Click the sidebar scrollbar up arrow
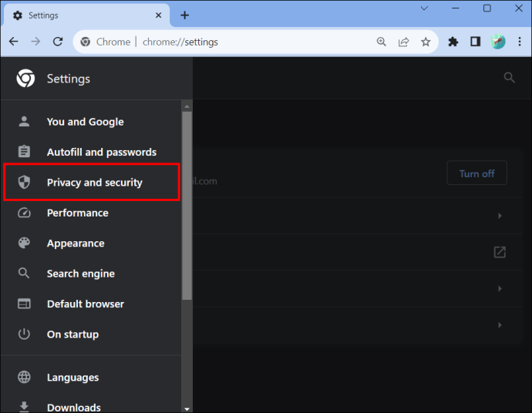The image size is (532, 413). pos(187,106)
